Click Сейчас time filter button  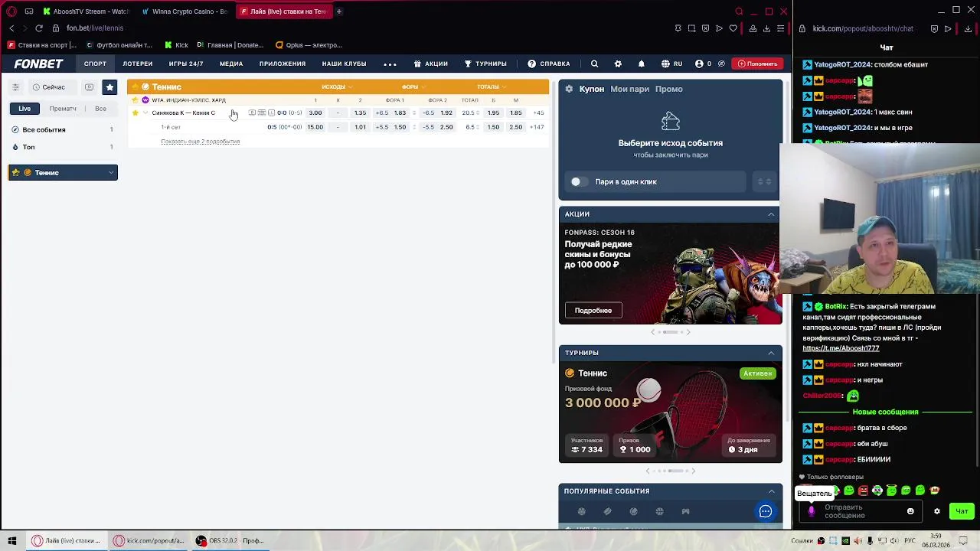pyautogui.click(x=49, y=87)
